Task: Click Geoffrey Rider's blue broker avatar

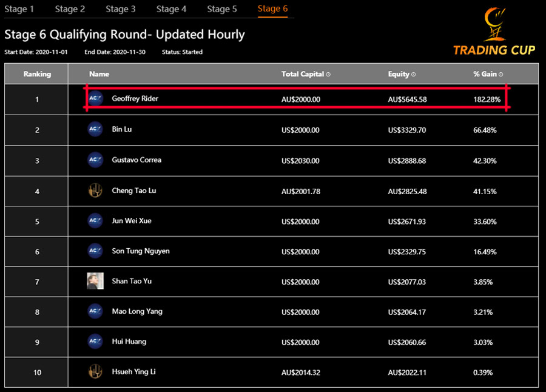Action: (95, 99)
